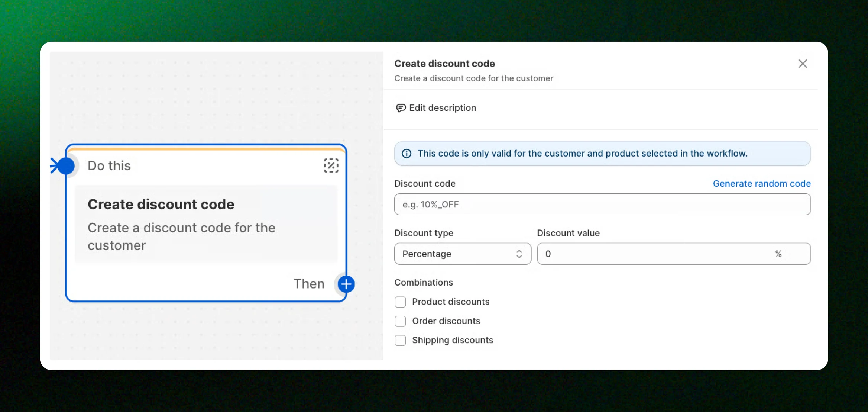The image size is (868, 412).
Task: Click the blue plus icon next to Then
Action: [x=346, y=284]
